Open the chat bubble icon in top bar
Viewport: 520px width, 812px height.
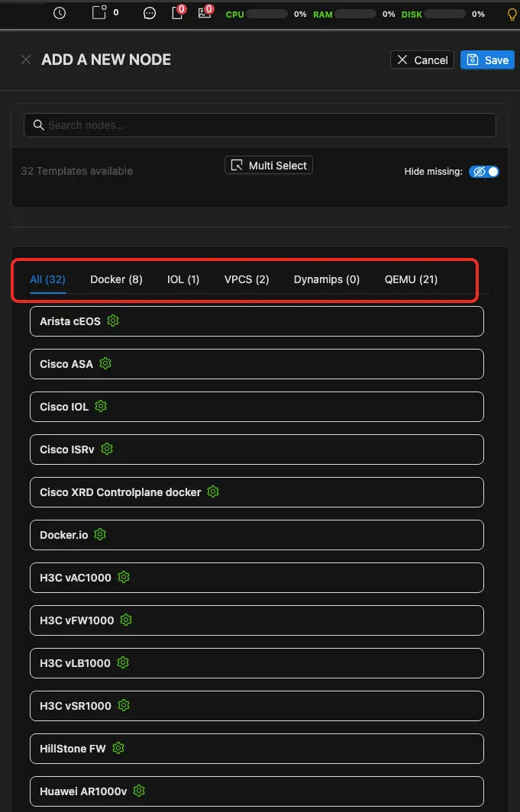click(150, 14)
